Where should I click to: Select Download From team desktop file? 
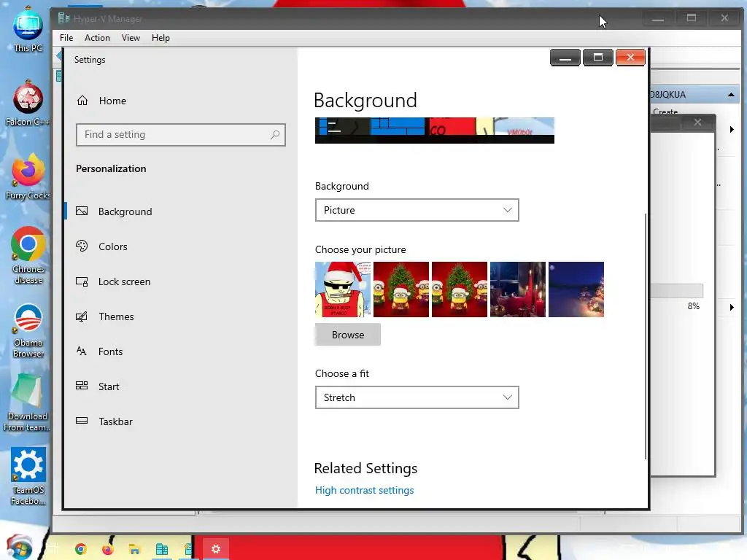pos(27,403)
